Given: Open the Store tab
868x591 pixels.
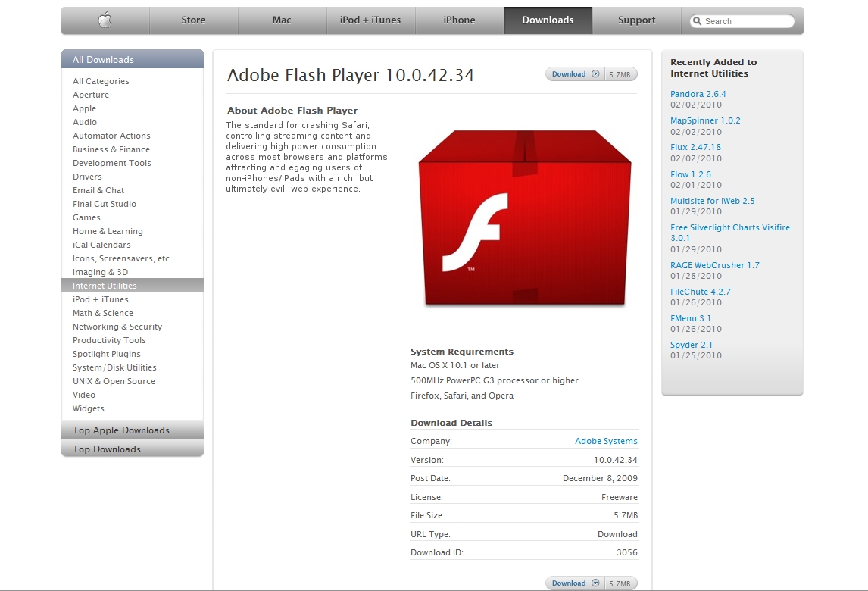Looking at the screenshot, I should pos(193,20).
